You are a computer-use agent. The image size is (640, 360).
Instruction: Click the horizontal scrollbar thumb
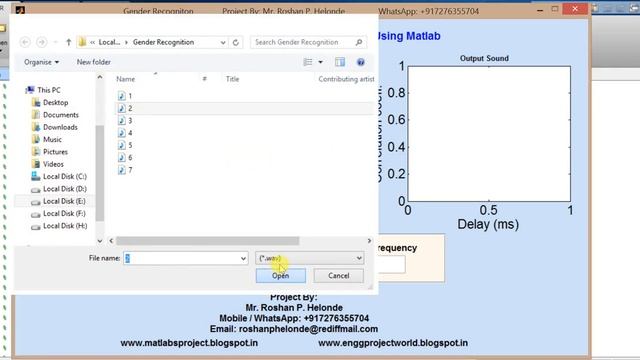[207, 241]
